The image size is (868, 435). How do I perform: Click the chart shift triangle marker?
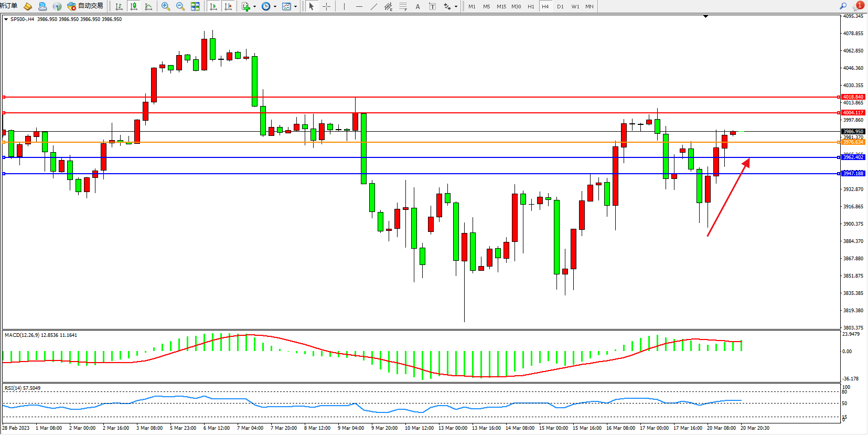(705, 16)
